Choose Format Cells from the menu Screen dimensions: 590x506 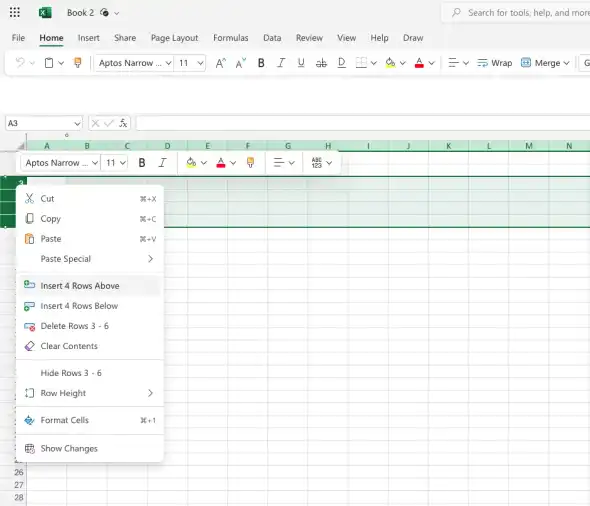point(90,420)
